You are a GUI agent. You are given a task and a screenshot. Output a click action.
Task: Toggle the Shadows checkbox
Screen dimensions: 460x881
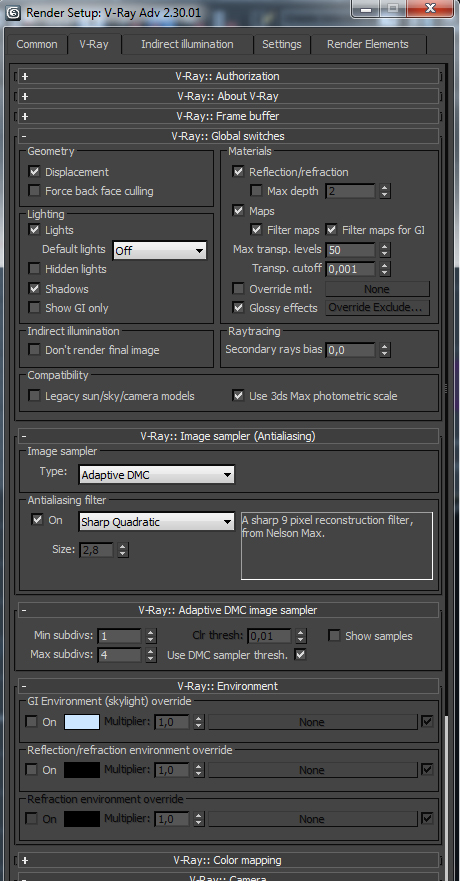click(35, 289)
